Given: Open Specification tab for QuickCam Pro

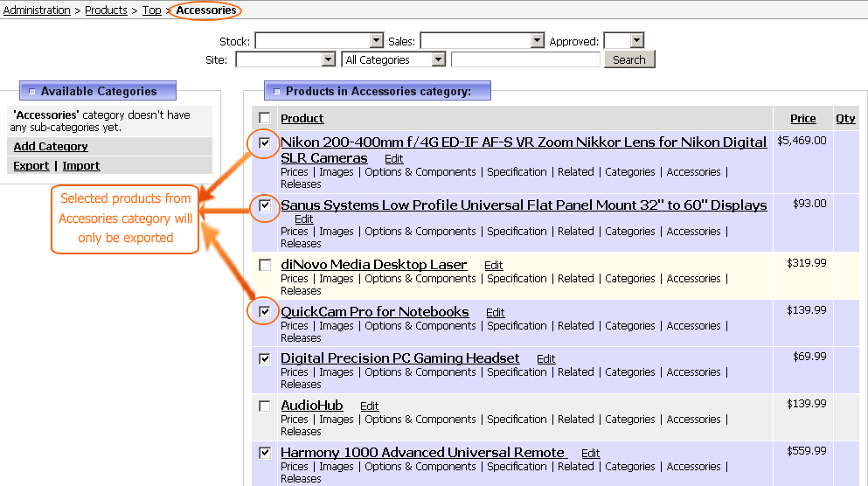Looking at the screenshot, I should click(x=517, y=325).
